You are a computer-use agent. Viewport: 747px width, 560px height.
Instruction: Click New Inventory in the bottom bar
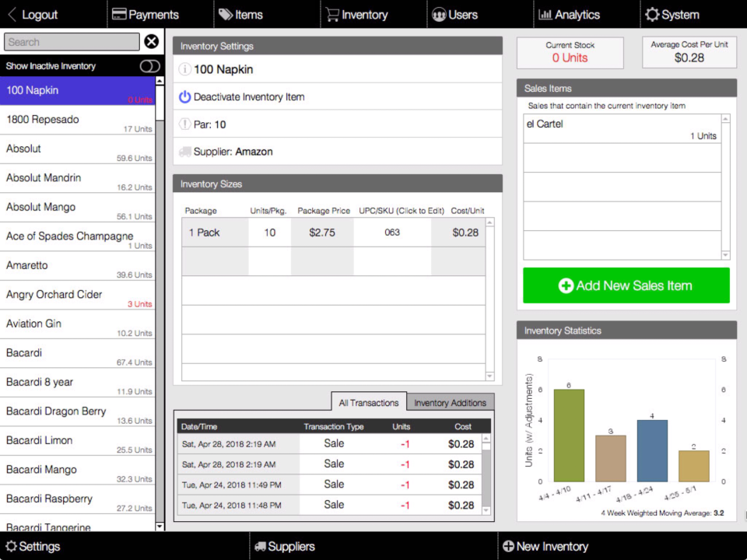click(545, 546)
